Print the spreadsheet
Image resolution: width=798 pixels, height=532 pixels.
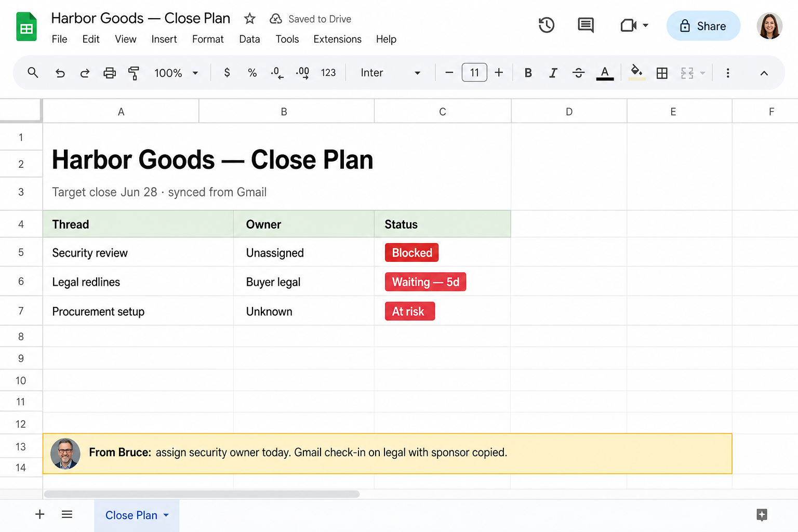tap(110, 73)
